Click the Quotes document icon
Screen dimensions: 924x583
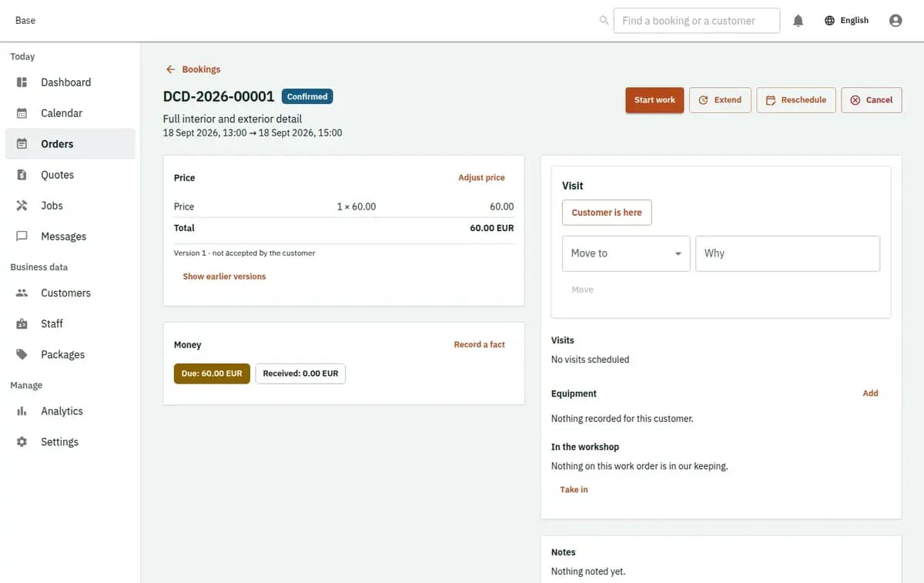(22, 175)
